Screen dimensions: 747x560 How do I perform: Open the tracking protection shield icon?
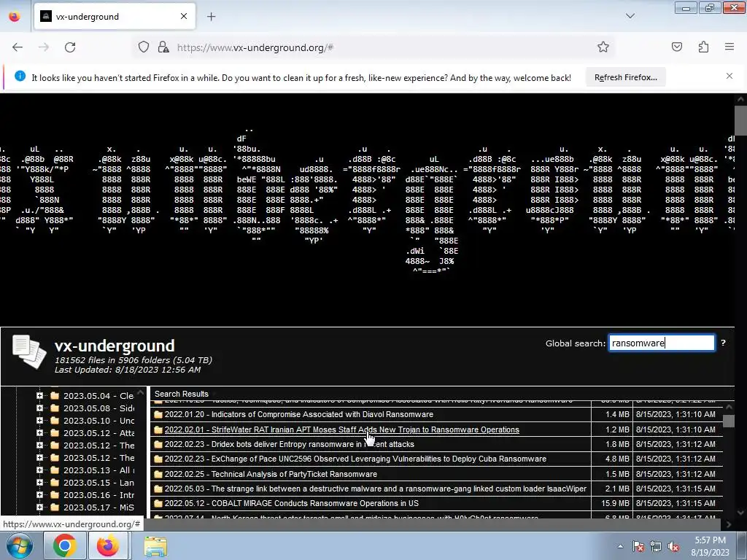click(144, 47)
